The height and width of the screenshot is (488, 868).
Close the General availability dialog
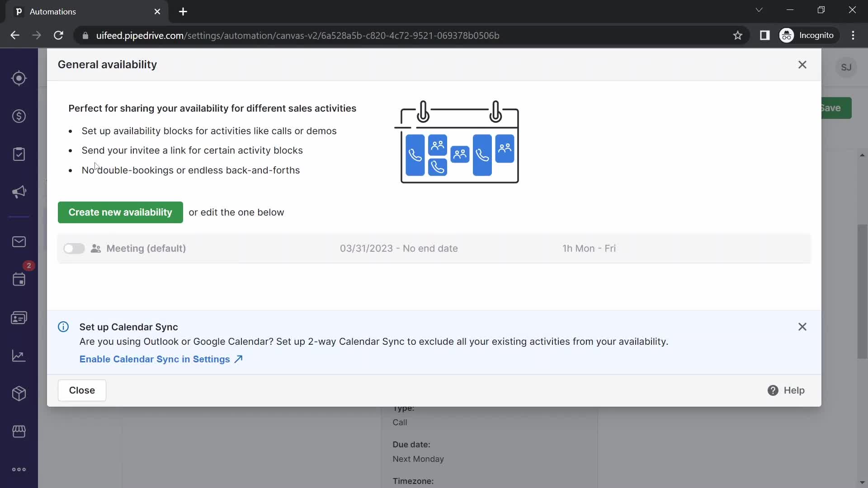coord(802,64)
